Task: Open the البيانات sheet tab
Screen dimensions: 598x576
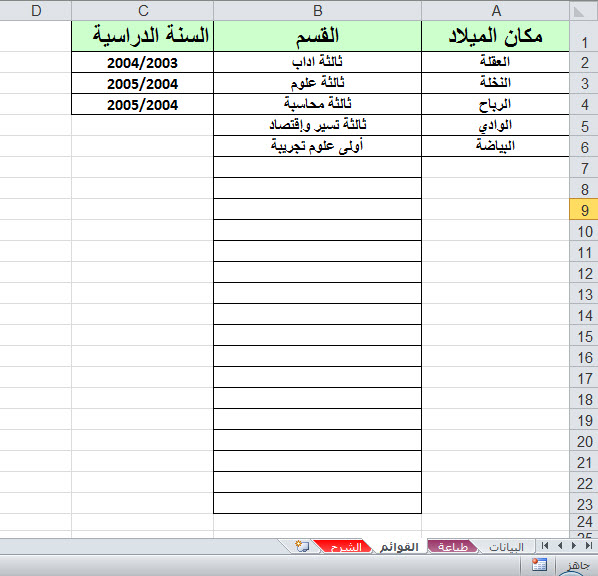Action: point(506,547)
